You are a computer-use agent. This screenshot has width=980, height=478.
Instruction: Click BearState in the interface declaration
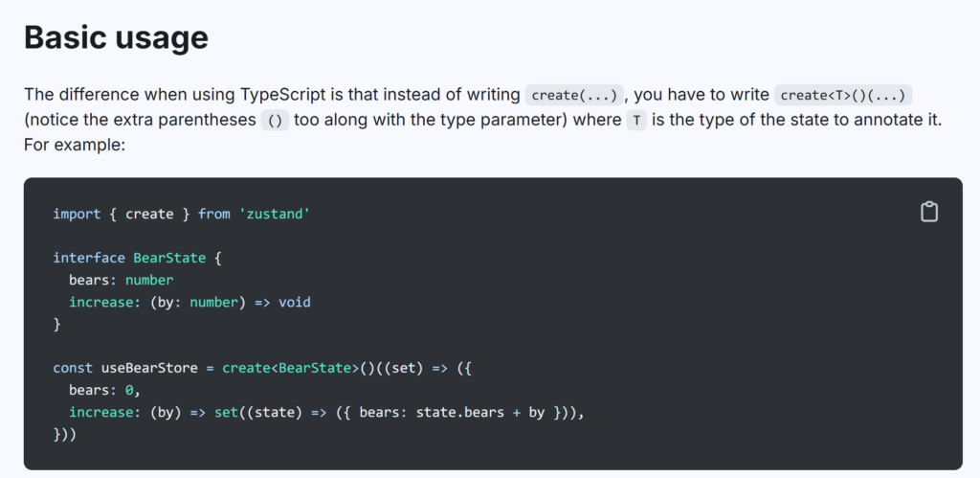point(169,259)
